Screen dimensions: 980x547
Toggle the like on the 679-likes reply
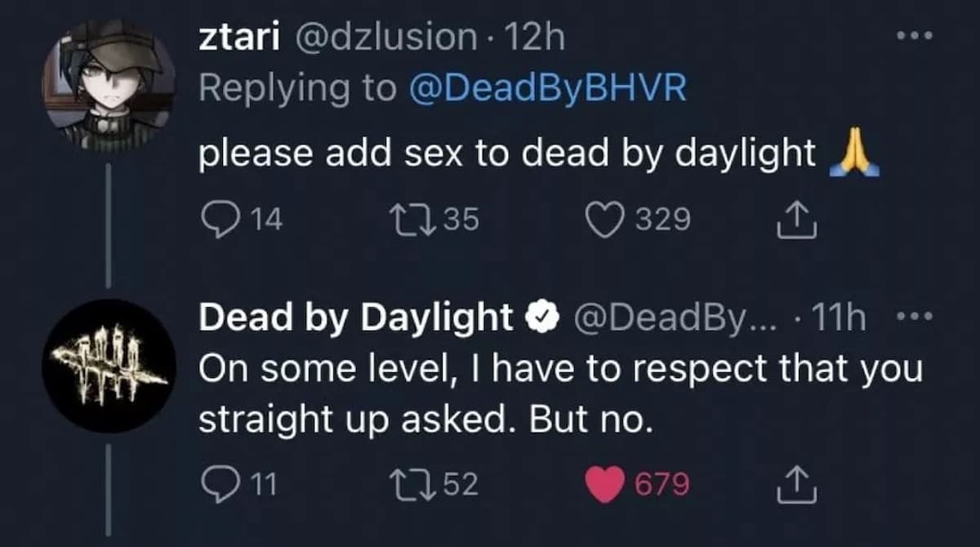606,484
